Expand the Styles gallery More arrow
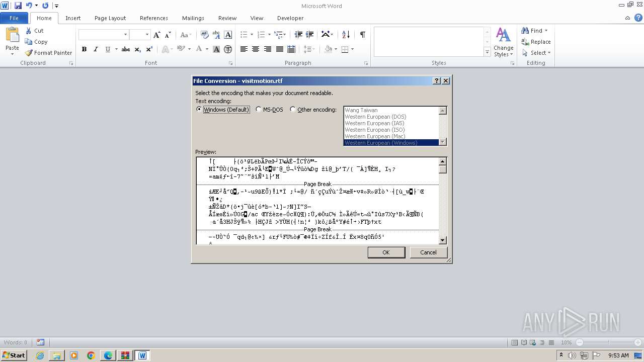The height and width of the screenshot is (362, 644). [487, 52]
